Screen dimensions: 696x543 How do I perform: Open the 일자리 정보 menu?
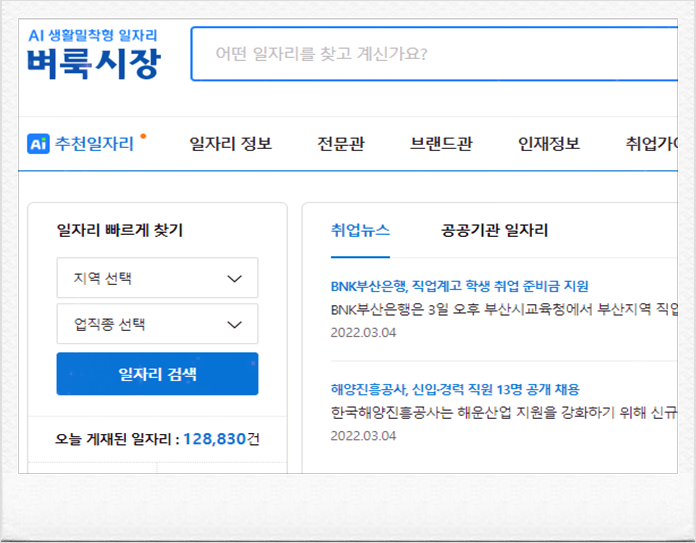[230, 143]
